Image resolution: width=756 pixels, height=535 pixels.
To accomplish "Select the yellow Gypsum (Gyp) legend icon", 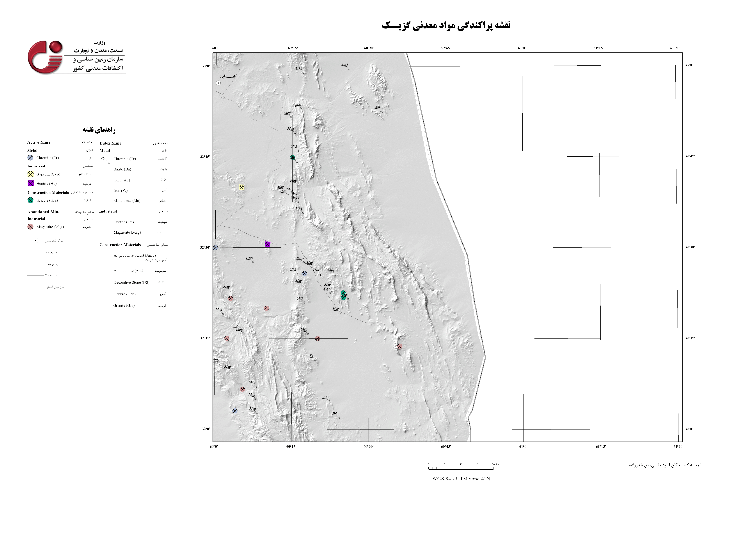I will [x=30, y=174].
